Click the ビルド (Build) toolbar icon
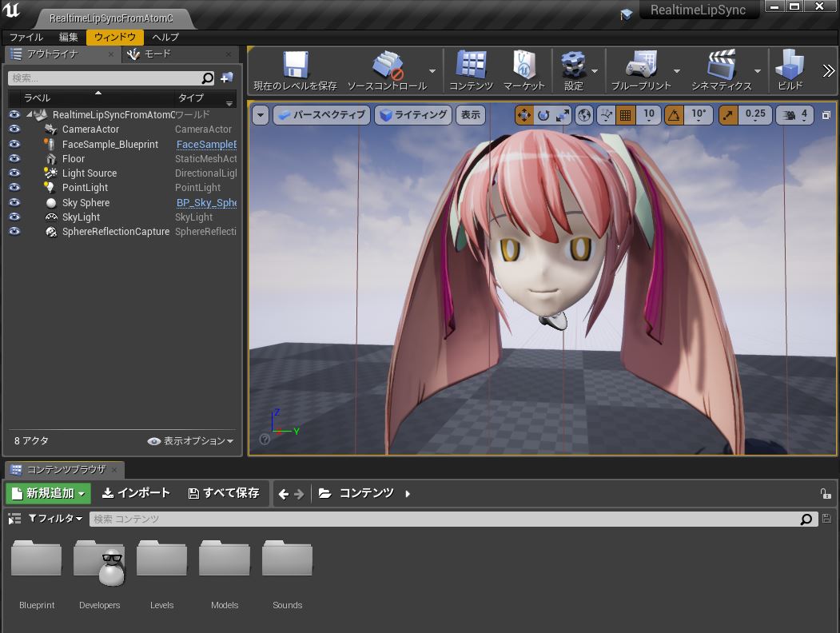The image size is (840, 633). pos(789,68)
